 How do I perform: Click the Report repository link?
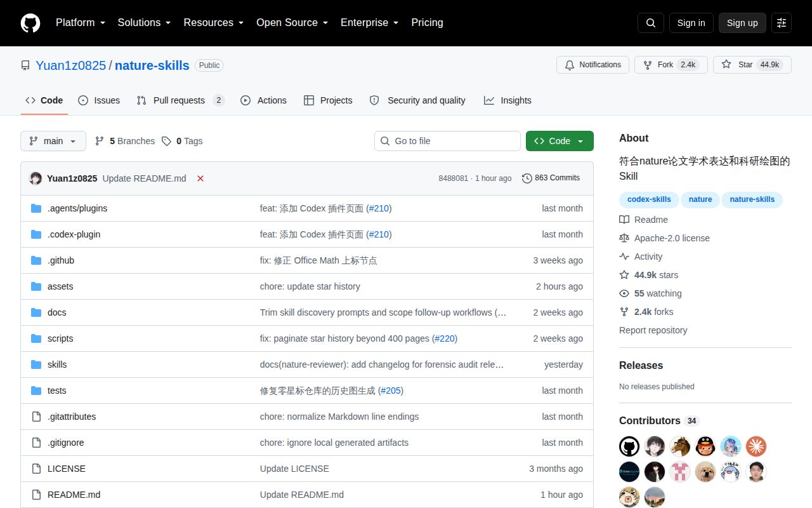[653, 330]
